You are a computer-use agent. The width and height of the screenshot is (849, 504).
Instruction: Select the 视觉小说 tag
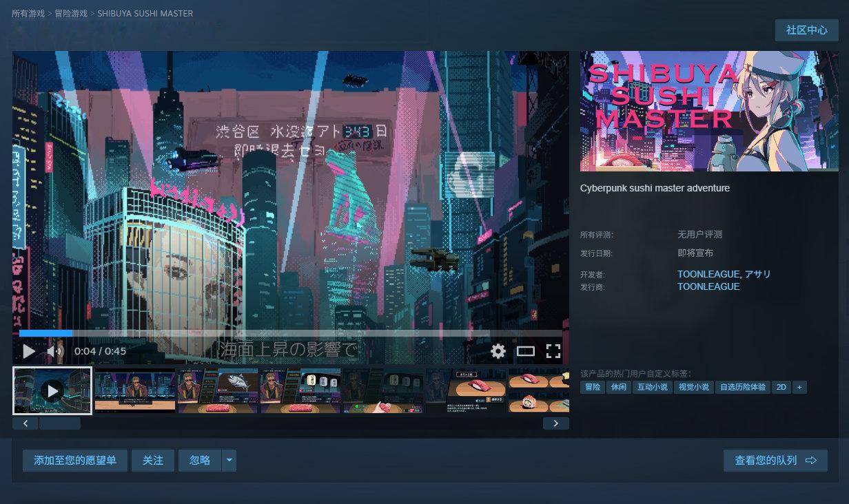coord(694,387)
